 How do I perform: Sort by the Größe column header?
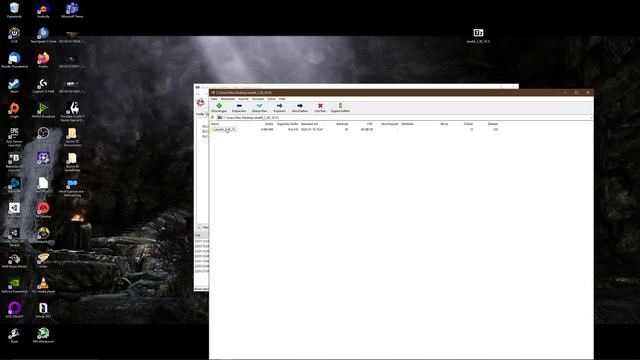(x=269, y=124)
